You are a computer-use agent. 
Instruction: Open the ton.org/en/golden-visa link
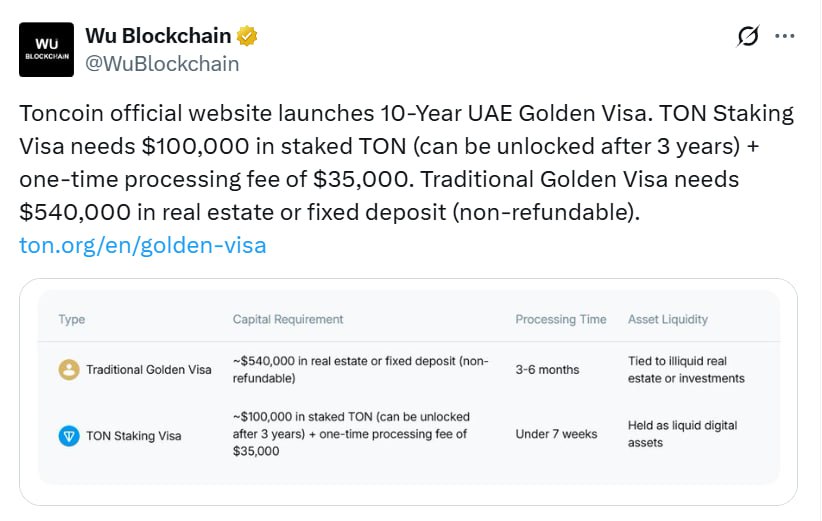pyautogui.click(x=143, y=245)
